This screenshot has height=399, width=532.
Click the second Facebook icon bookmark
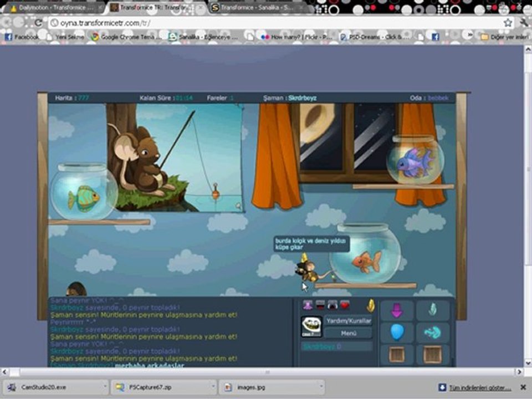click(436, 37)
